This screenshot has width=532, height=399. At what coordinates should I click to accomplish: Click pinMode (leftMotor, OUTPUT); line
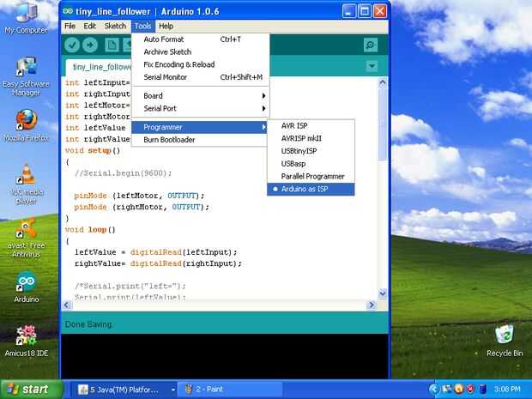click(x=140, y=196)
